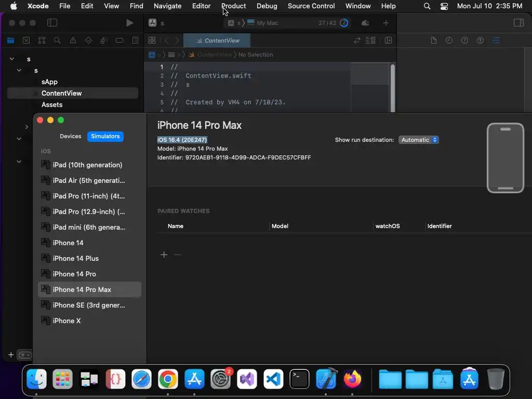Open the Source Control menu
Screen dimensions: 532x399
311,6
